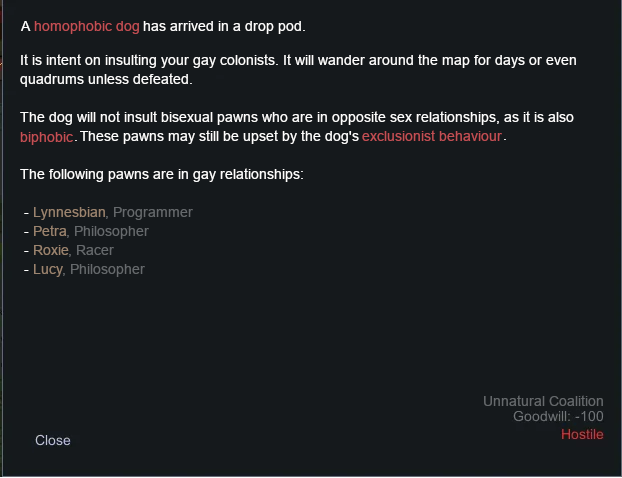
Task: Click the "Racer" title beside Roxie
Action: coord(95,250)
